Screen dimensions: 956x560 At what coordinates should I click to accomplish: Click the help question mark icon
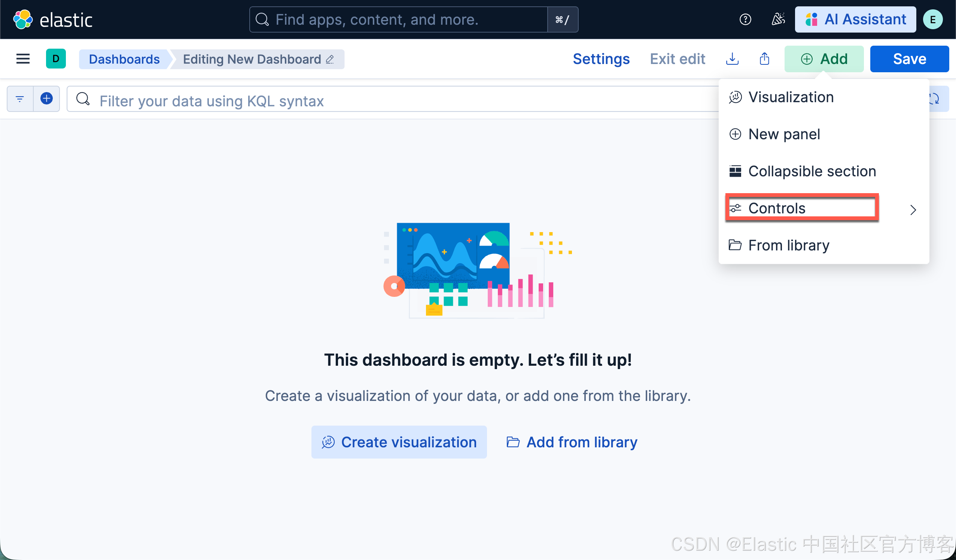pyautogui.click(x=745, y=19)
